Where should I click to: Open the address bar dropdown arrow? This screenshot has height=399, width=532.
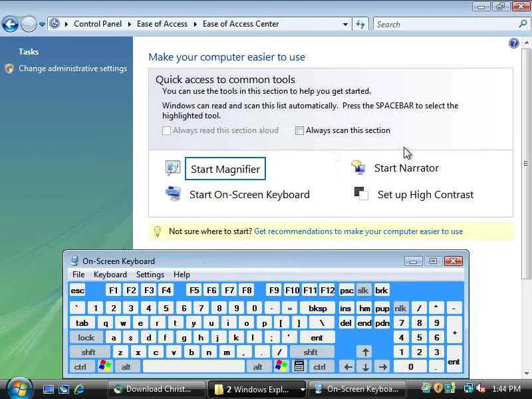tap(345, 25)
